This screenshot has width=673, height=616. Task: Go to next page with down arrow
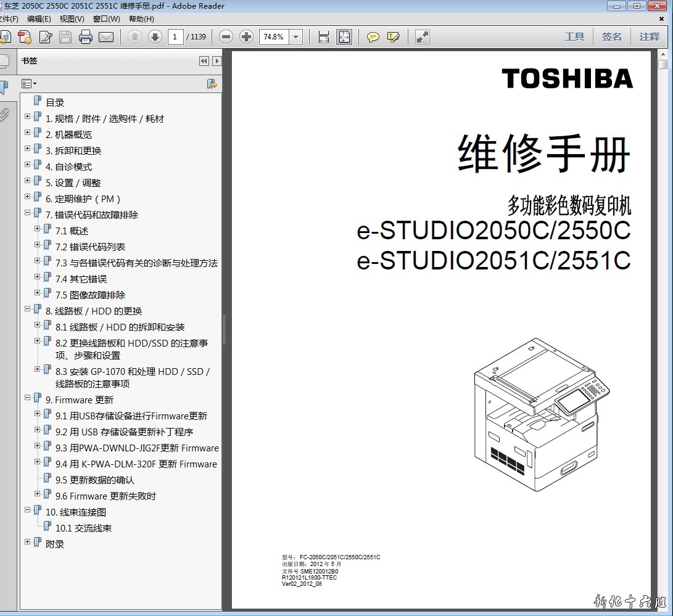coord(155,37)
